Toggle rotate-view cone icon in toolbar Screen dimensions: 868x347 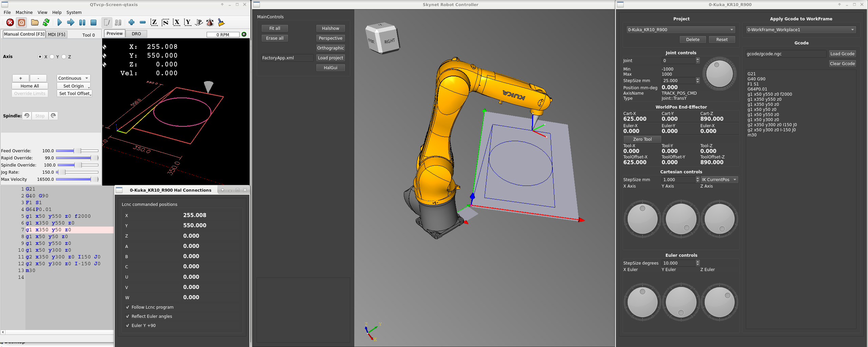[210, 22]
